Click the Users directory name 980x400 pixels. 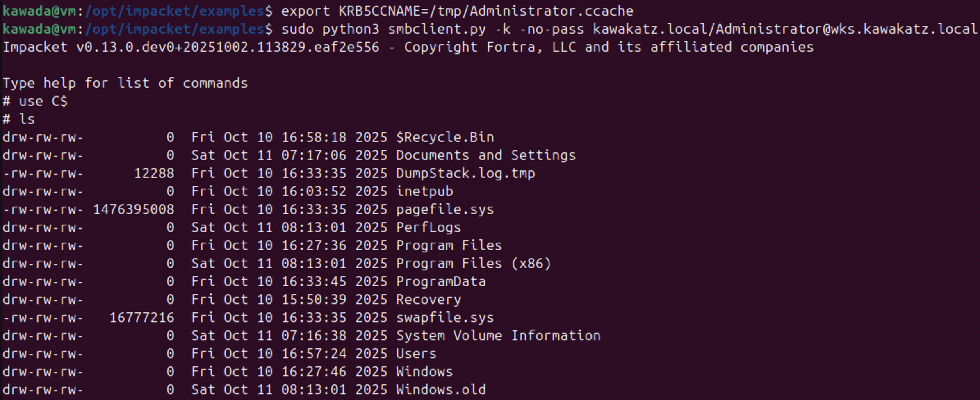[x=416, y=354]
